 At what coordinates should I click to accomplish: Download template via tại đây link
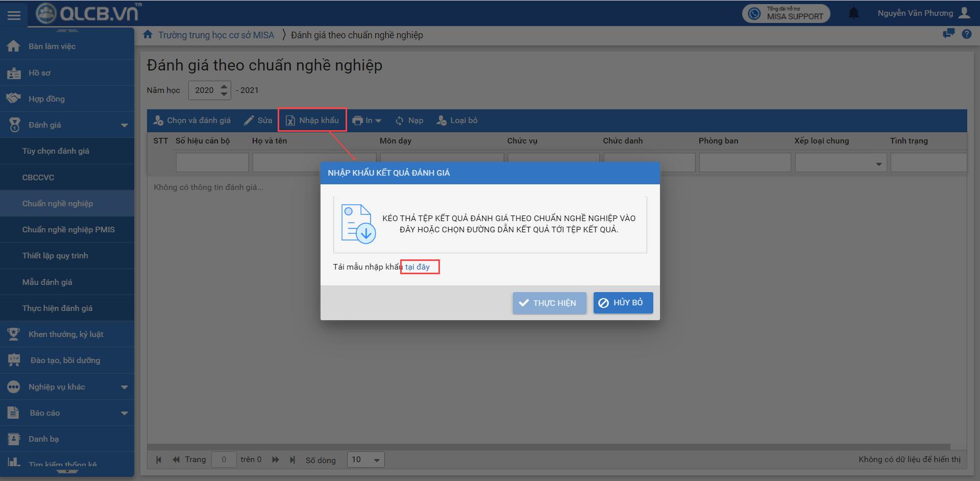(418, 267)
